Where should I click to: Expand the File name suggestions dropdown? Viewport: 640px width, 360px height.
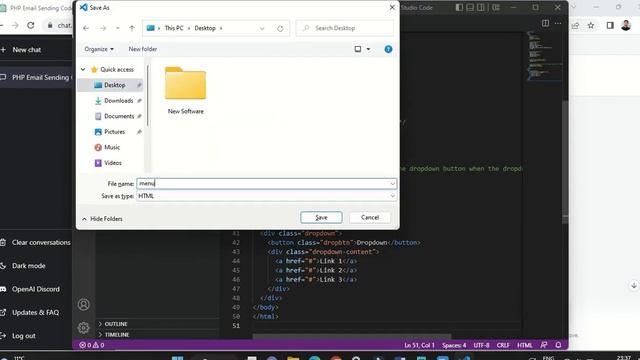[x=392, y=184]
